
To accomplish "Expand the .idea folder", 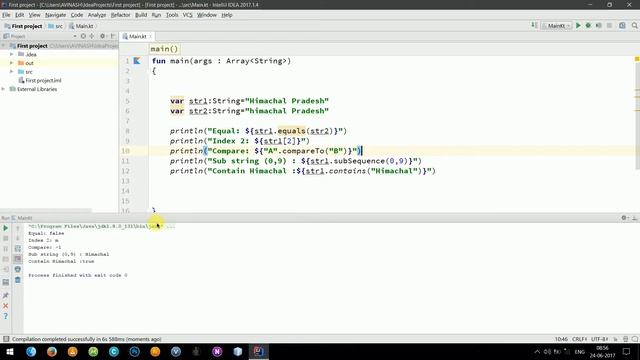I will pos(12,54).
